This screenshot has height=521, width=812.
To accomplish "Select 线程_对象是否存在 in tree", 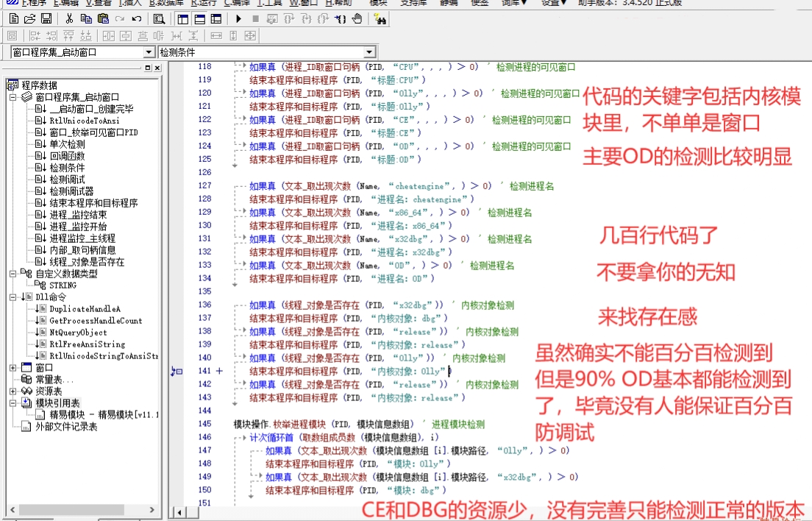I will click(x=87, y=262).
